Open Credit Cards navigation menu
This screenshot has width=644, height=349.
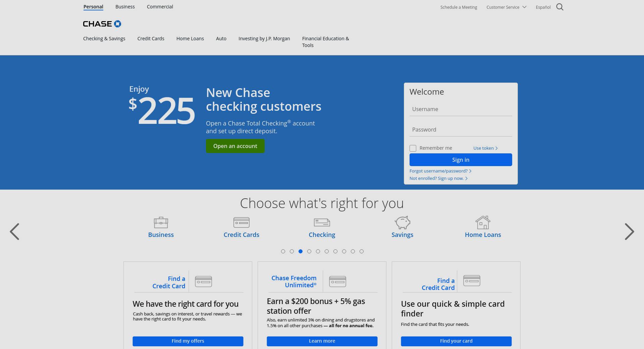pos(151,39)
